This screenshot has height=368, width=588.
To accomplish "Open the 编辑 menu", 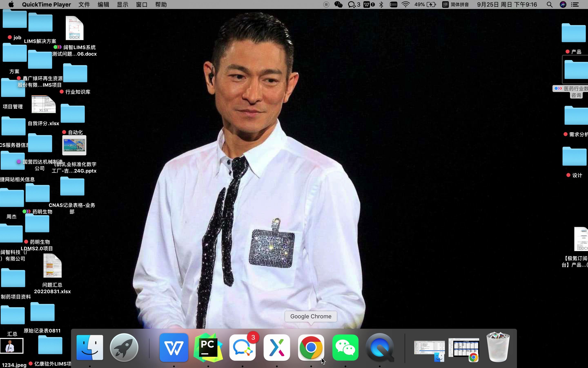I will coord(103,4).
